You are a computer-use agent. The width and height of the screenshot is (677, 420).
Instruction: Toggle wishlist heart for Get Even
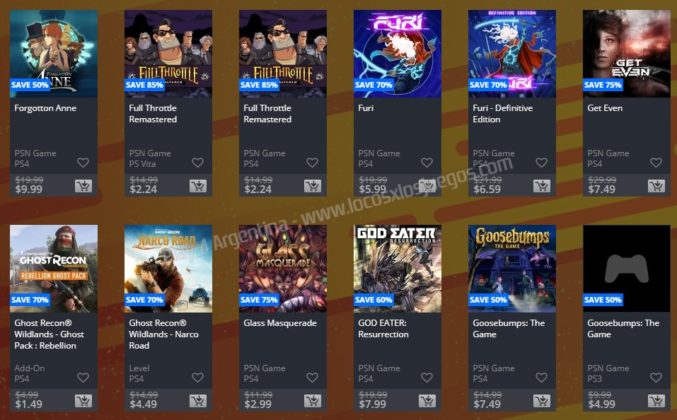tap(656, 163)
